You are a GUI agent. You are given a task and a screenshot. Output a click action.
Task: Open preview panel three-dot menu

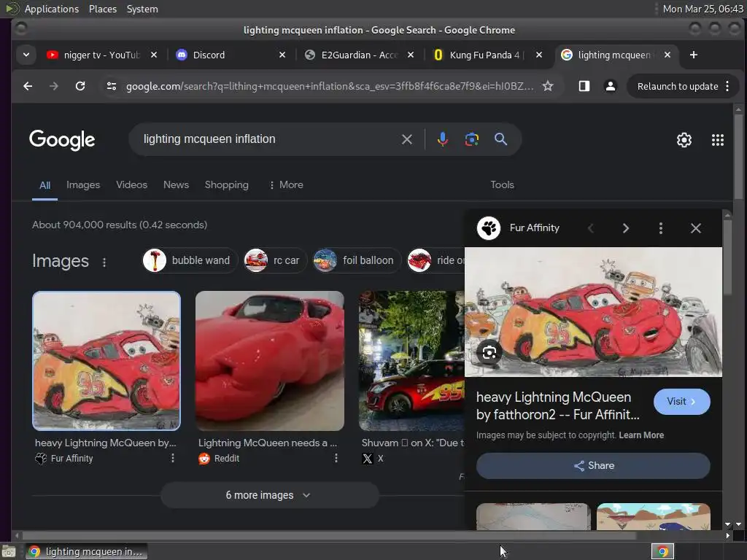pyautogui.click(x=660, y=228)
